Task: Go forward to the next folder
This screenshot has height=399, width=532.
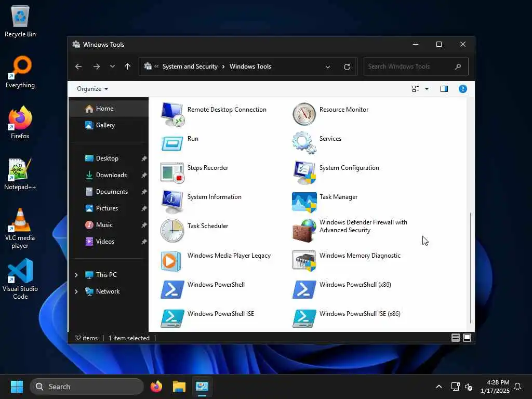Action: 96,66
